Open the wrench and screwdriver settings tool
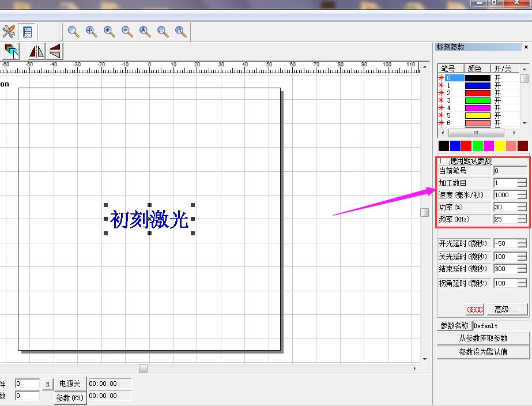 (9, 31)
